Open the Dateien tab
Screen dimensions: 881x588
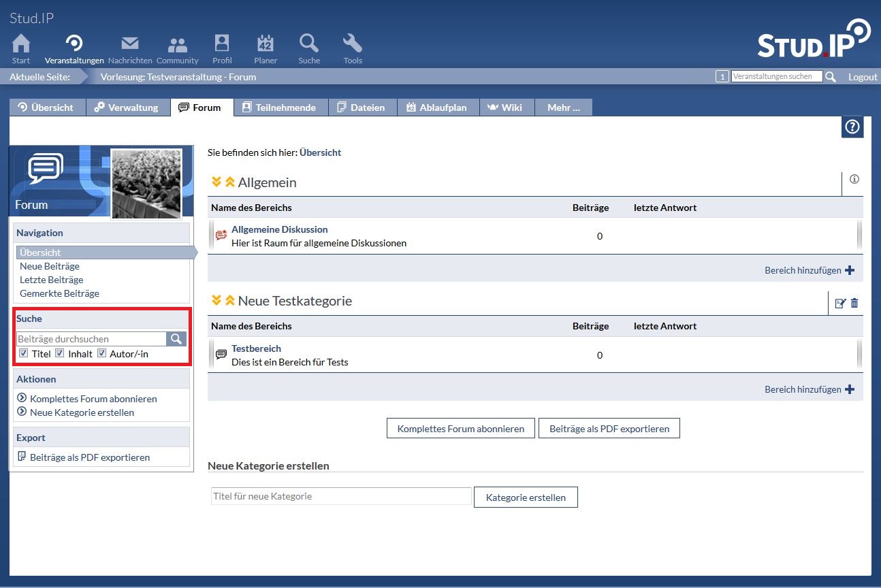(362, 108)
